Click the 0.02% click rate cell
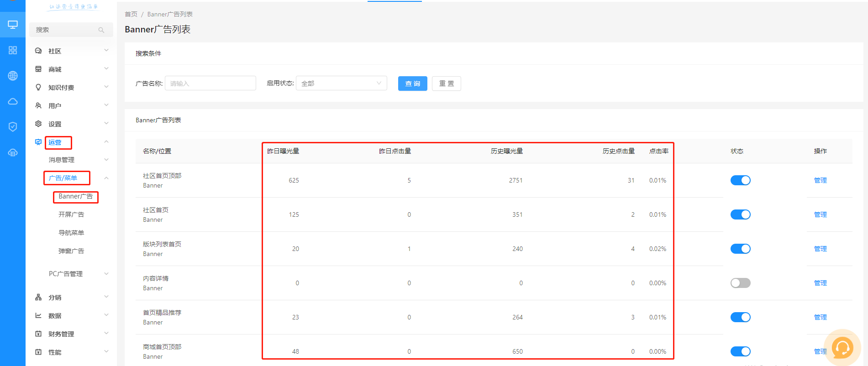This screenshot has height=366, width=868. coord(658,249)
